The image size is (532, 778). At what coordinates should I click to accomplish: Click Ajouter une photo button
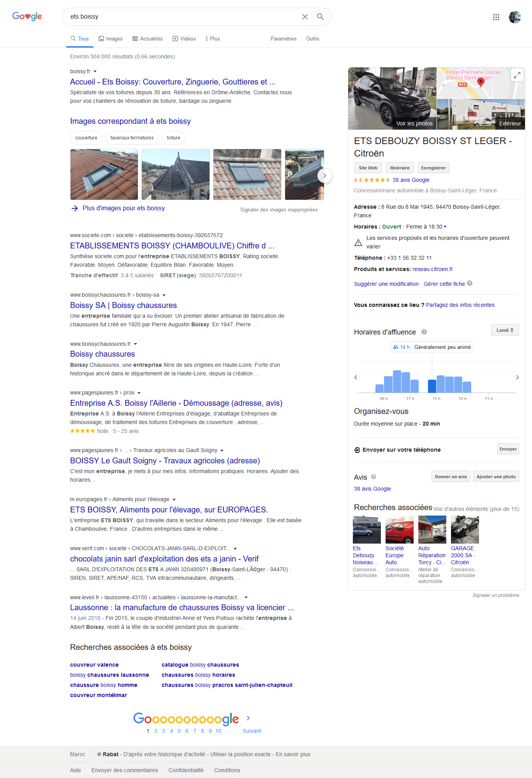coord(496,477)
